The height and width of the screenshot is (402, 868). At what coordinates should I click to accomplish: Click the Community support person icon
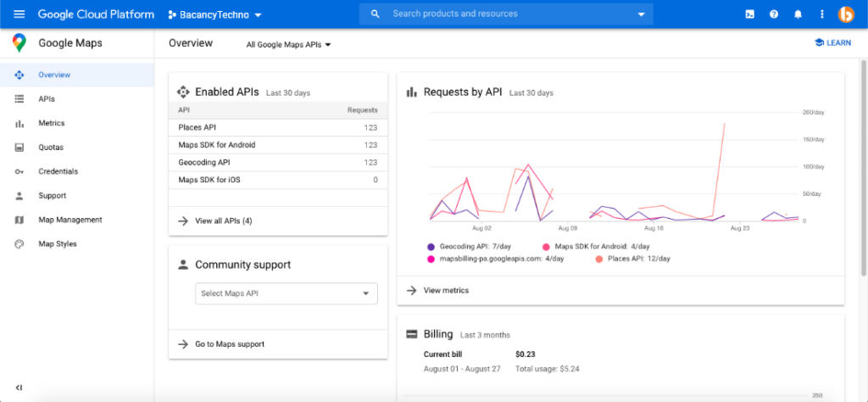(x=183, y=265)
